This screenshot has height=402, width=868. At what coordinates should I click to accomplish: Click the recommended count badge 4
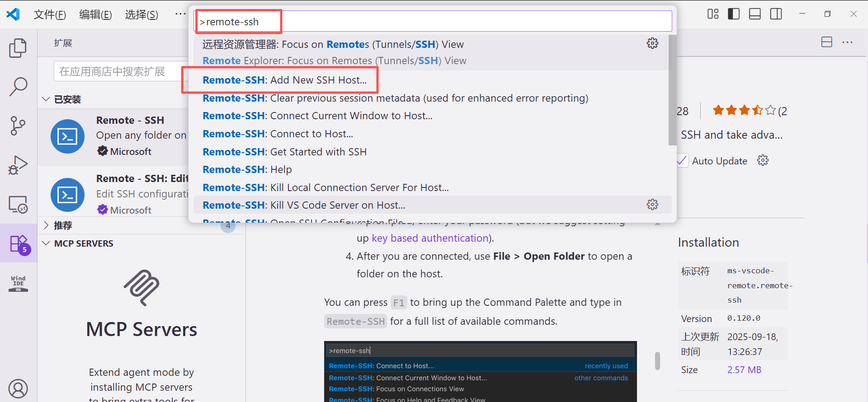click(x=228, y=226)
